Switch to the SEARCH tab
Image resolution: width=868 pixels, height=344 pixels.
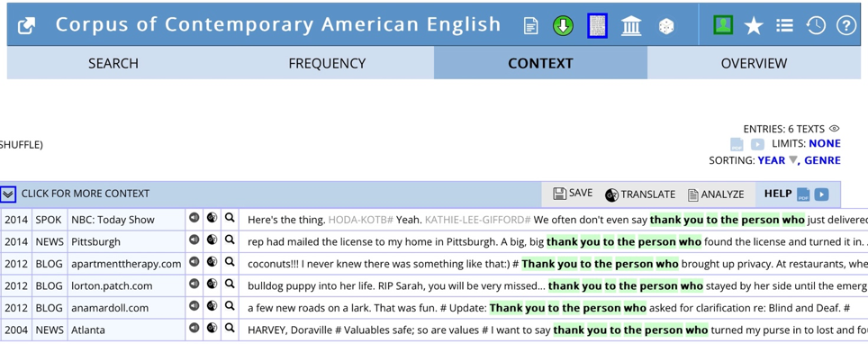(x=113, y=63)
